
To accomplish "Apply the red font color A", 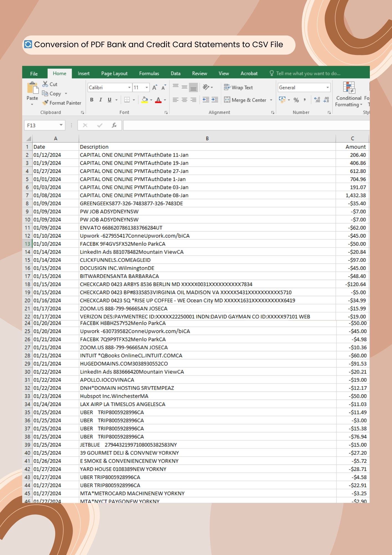I will [x=158, y=100].
